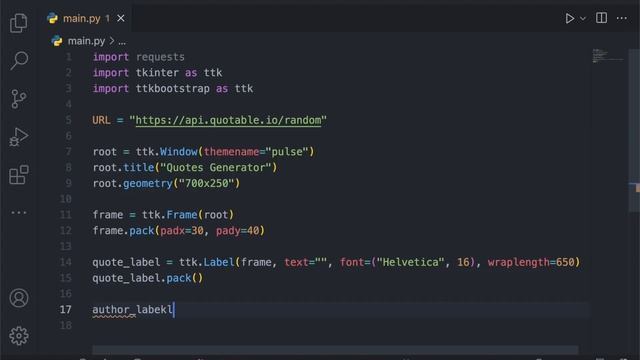Open the Extensions marketplace view

(19, 175)
